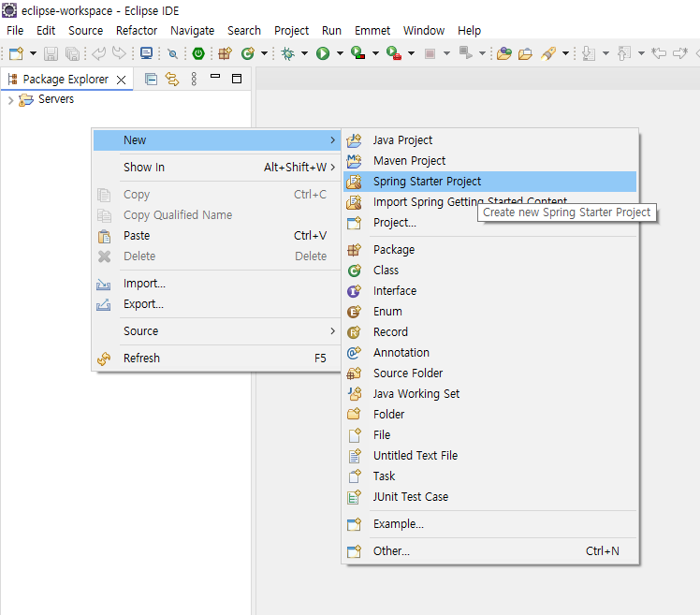Screen dimensions: 700x615
Task: Toggle Link with Editor in Package Explorer
Action: [x=172, y=79]
